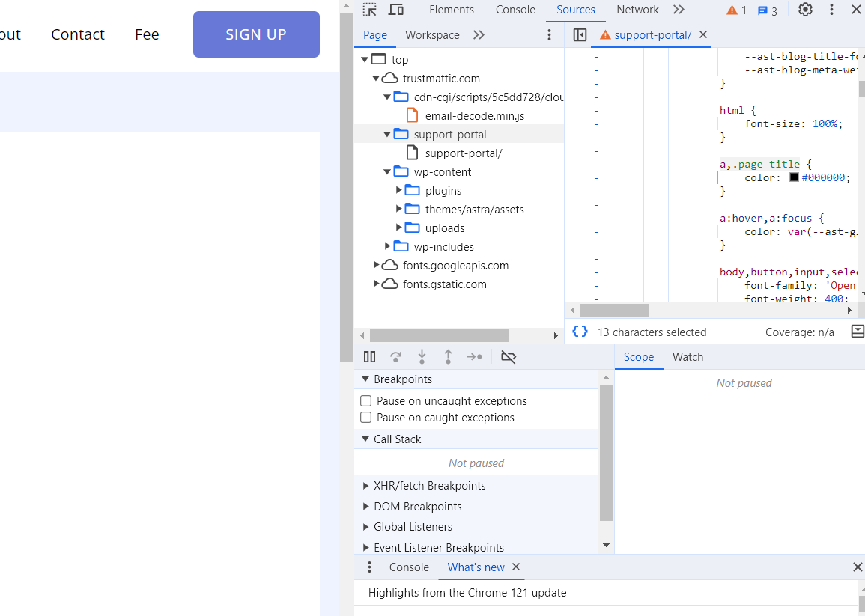Switch to the Watch tab
The image size is (865, 616).
coord(688,357)
